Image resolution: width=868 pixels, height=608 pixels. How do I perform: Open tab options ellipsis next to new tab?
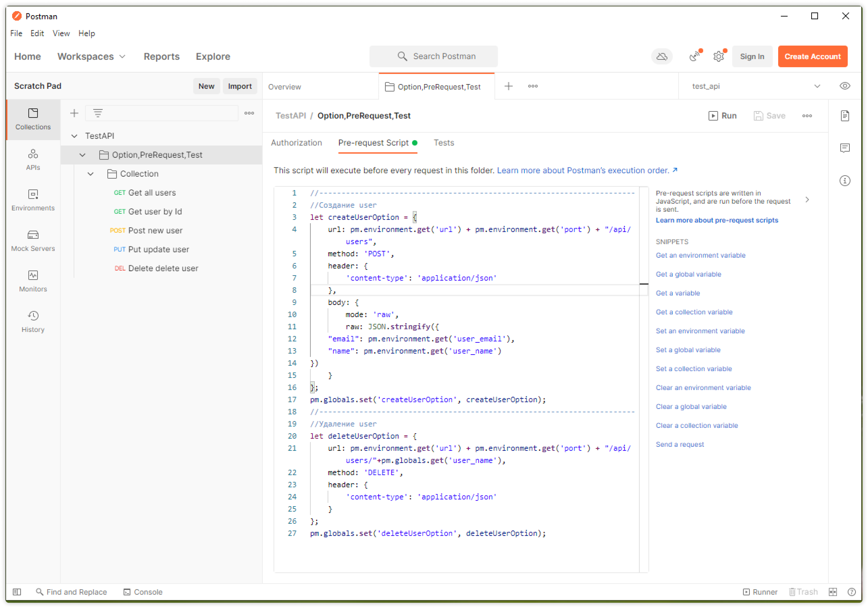click(x=533, y=86)
